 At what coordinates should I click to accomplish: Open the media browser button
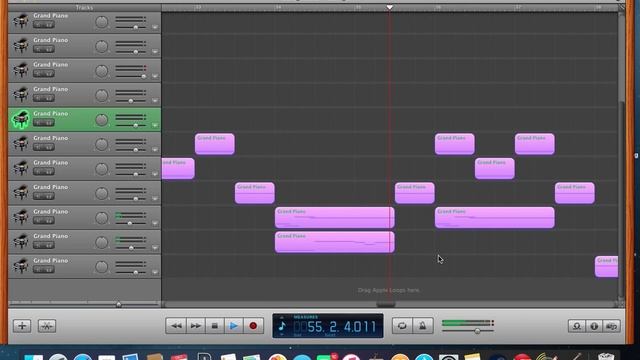click(x=611, y=326)
